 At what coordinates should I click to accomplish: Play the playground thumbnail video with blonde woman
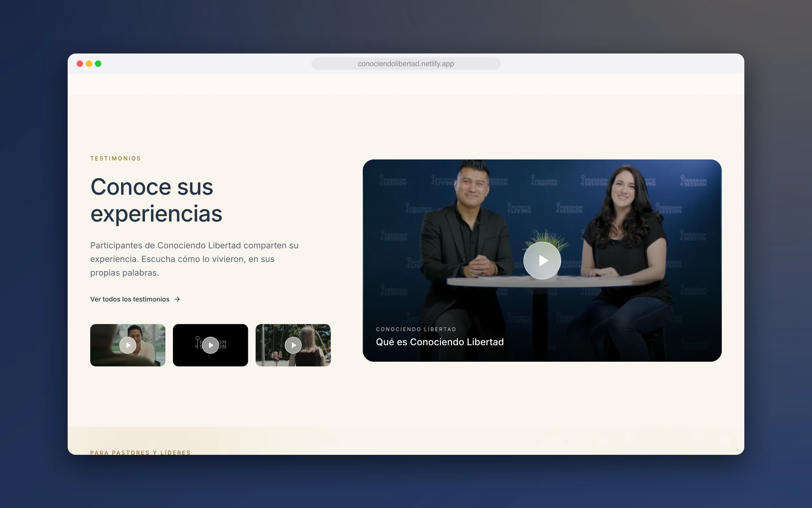point(293,345)
